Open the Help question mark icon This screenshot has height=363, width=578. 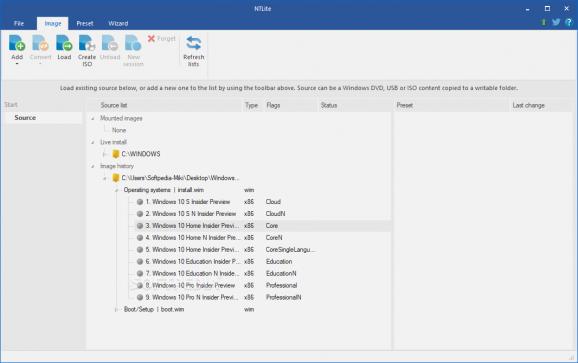pyautogui.click(x=568, y=22)
